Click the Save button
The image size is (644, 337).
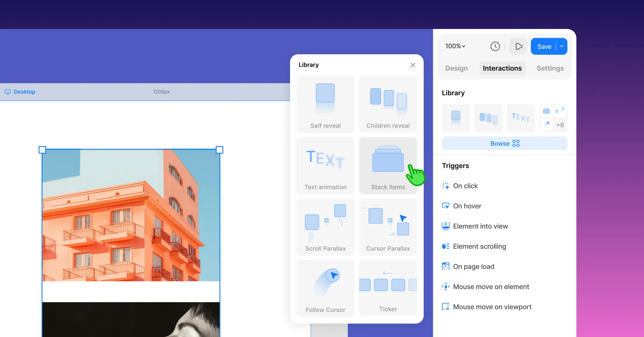click(x=544, y=46)
